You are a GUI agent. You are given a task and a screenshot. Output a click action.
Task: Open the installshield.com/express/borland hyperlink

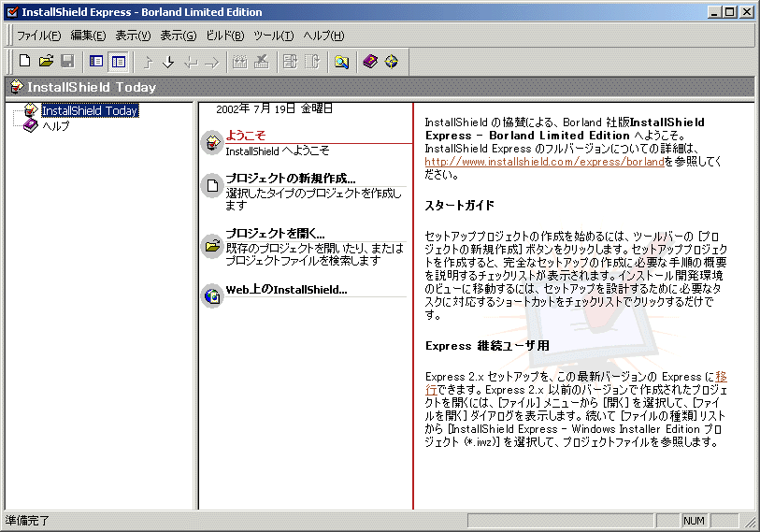click(x=544, y=162)
